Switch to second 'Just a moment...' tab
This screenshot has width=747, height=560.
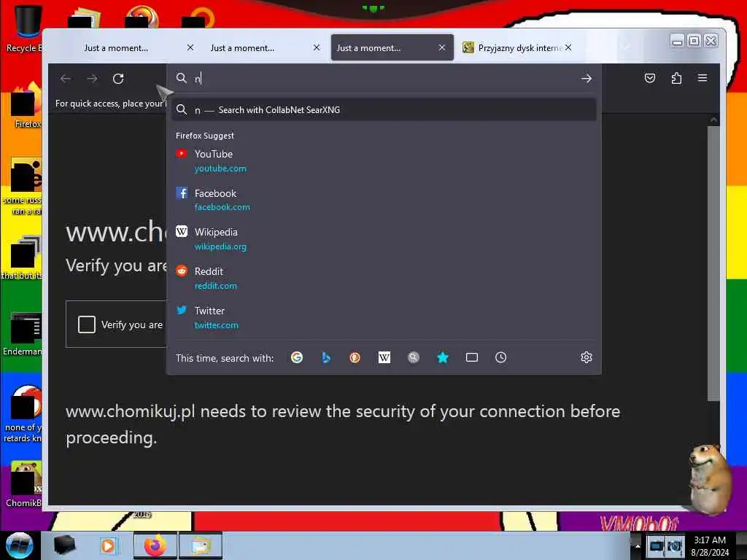(261, 48)
